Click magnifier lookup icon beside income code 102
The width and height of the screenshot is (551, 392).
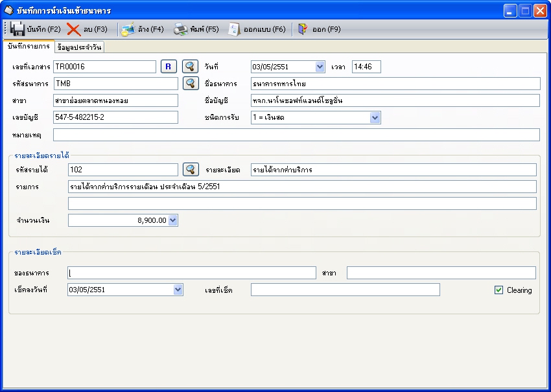190,170
